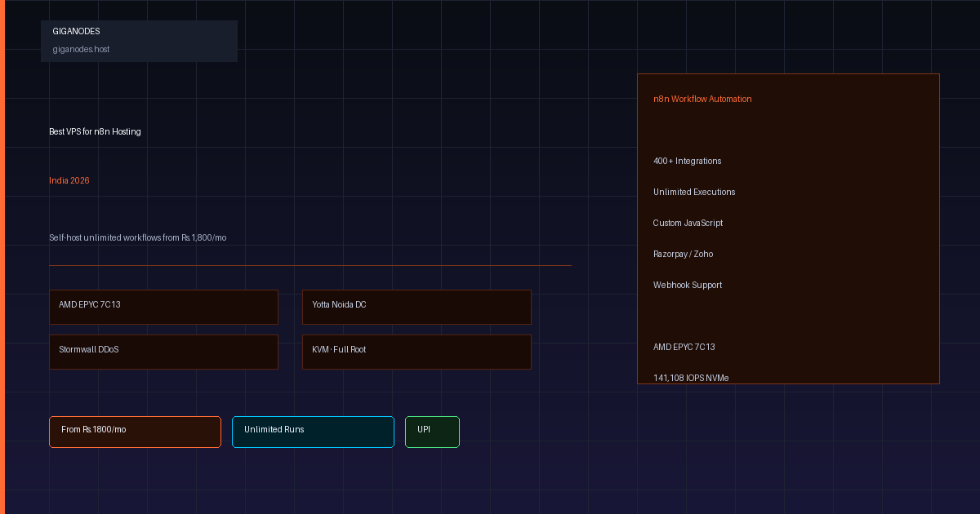Image resolution: width=980 pixels, height=514 pixels.
Task: Open the giganodes.host link
Action: (81, 49)
